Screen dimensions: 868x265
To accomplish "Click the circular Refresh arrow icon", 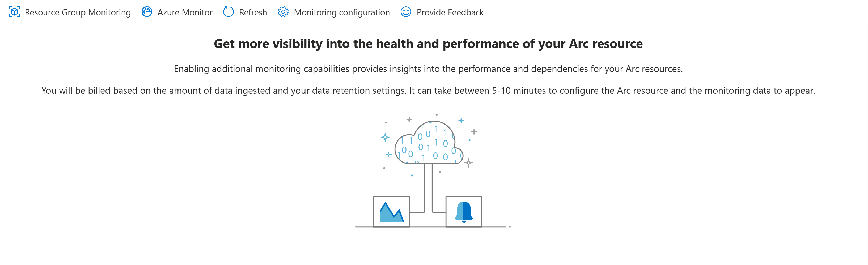I will coord(228,12).
